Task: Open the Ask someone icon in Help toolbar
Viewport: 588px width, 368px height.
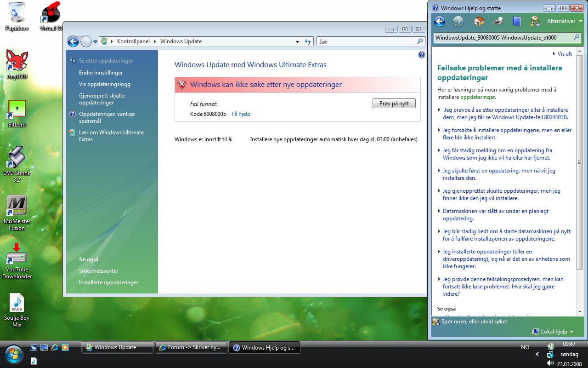Action: (535, 21)
